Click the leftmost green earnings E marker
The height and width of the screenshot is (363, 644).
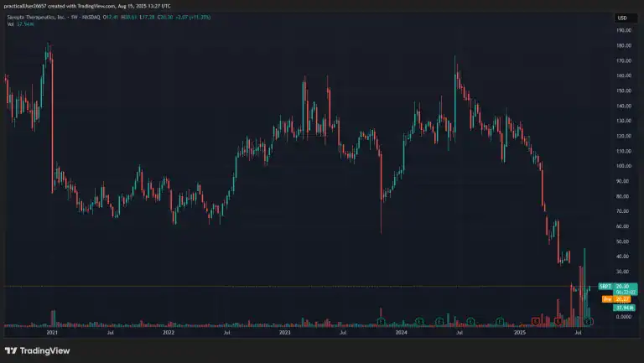pyautogui.click(x=381, y=321)
